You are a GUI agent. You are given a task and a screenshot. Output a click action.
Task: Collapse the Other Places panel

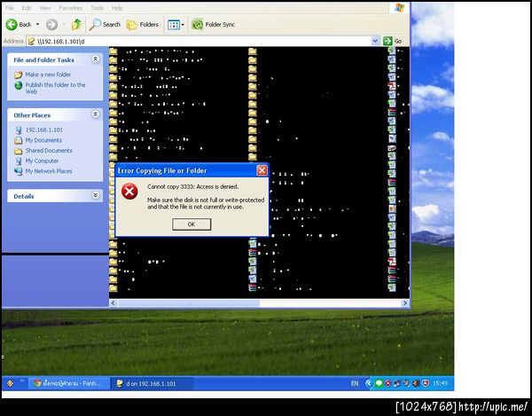(x=96, y=114)
